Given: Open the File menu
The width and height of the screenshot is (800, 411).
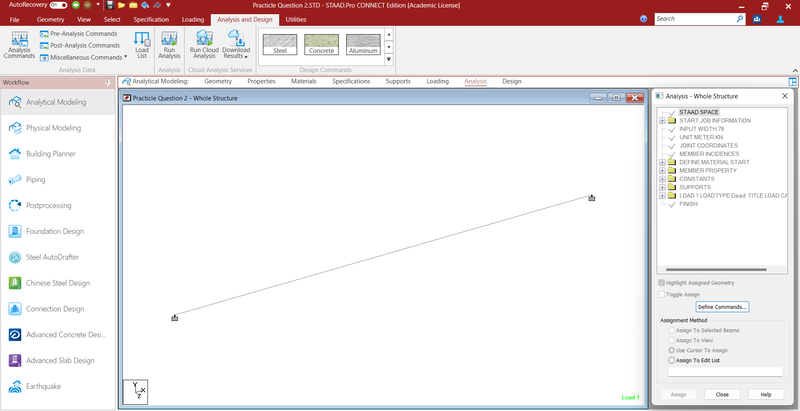Looking at the screenshot, I should pos(14,19).
